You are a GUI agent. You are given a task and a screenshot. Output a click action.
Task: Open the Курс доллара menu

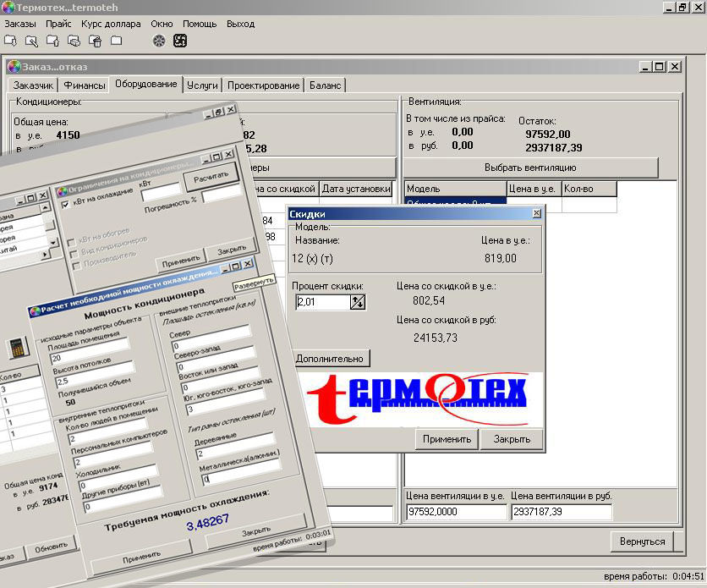point(111,24)
